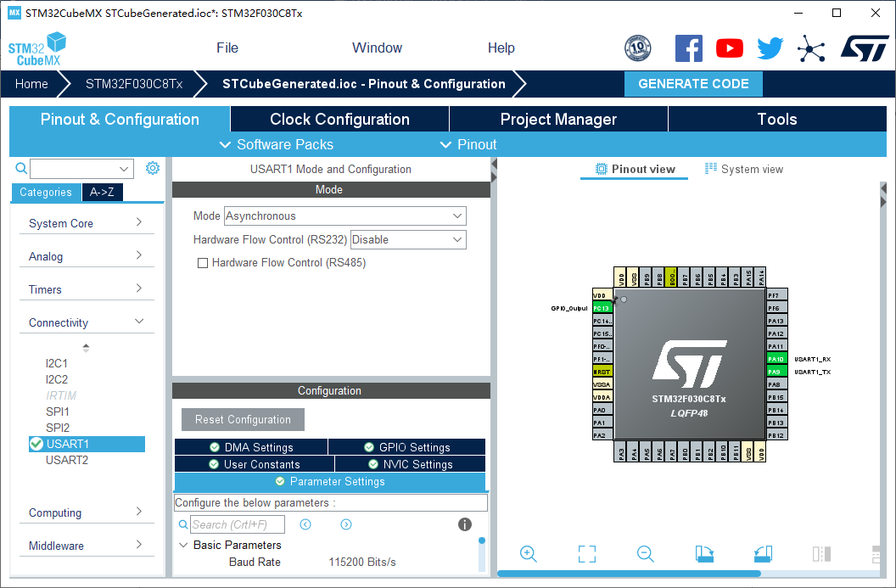Switch to System view
Screen dimensions: 896x588
point(743,169)
